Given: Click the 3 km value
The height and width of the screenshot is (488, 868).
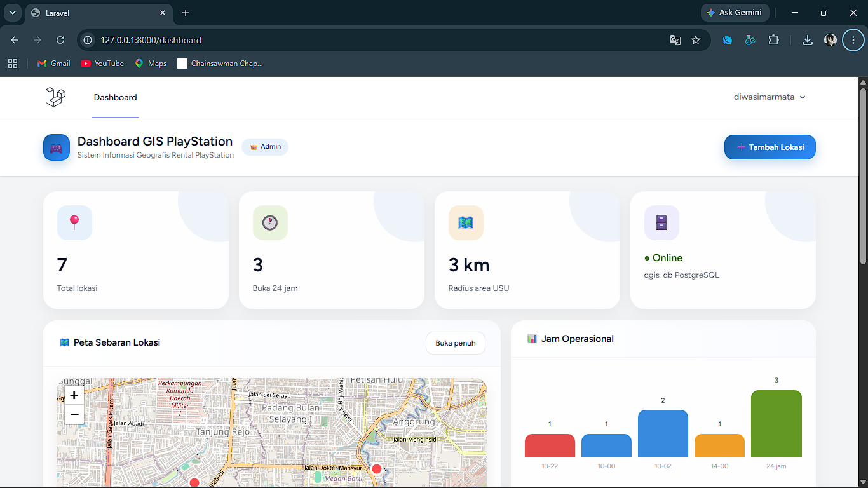Looking at the screenshot, I should (x=469, y=265).
